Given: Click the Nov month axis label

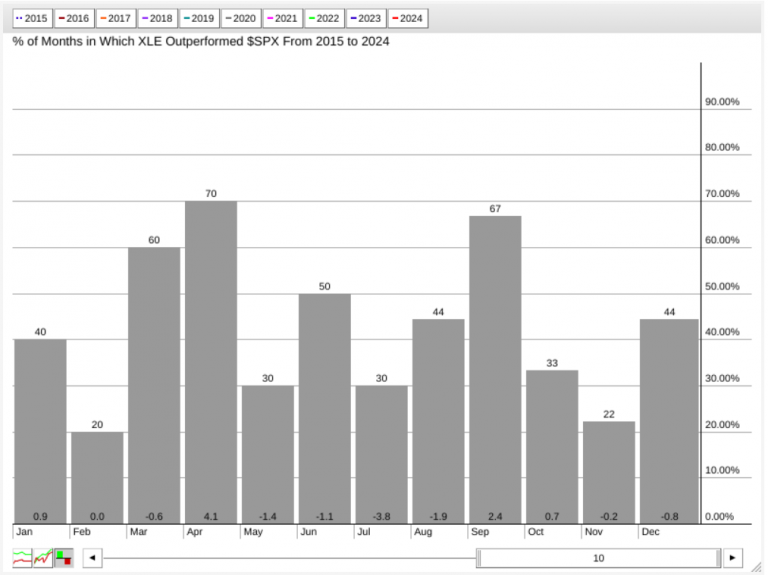Looking at the screenshot, I should tap(594, 532).
